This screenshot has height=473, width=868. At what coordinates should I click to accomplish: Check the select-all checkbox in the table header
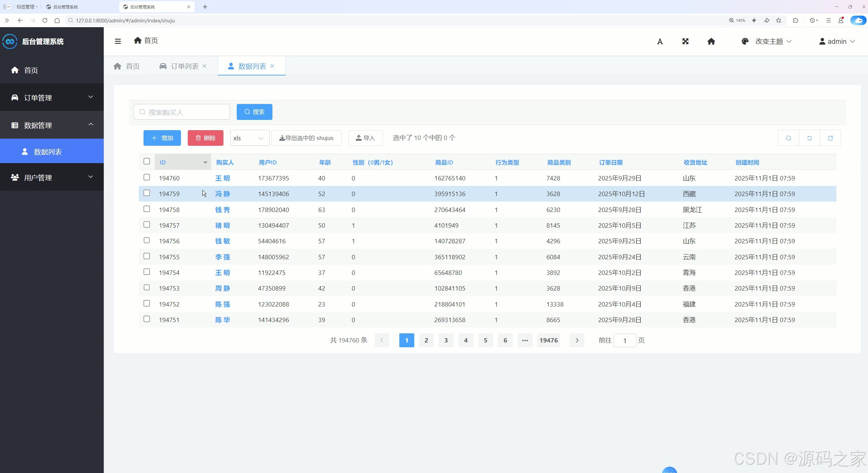(x=147, y=161)
